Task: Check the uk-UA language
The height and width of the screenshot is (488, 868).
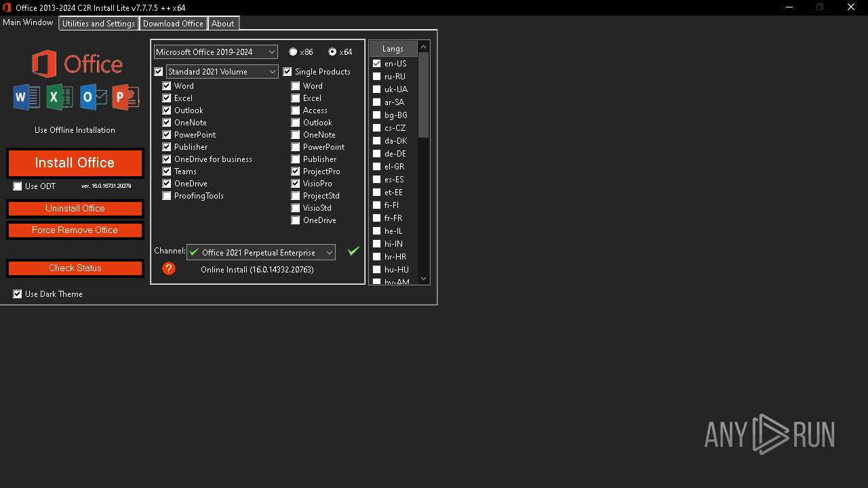Action: [377, 89]
